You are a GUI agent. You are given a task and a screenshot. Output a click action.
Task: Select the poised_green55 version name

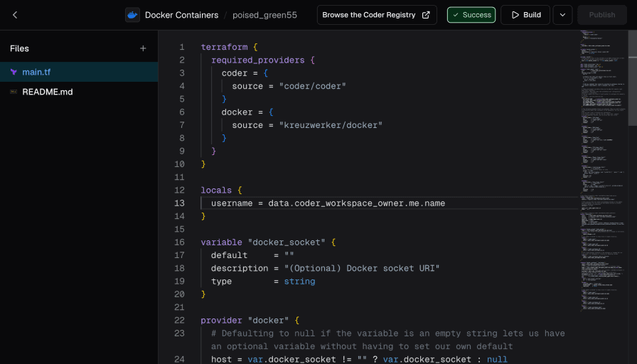coord(264,15)
